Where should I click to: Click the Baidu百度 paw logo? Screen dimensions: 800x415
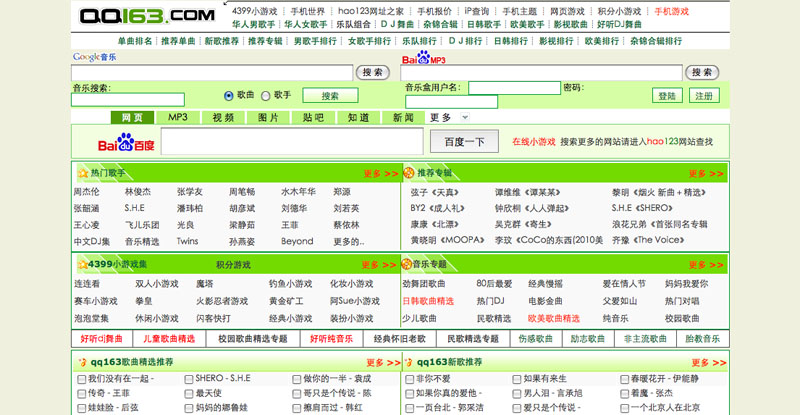click(126, 142)
